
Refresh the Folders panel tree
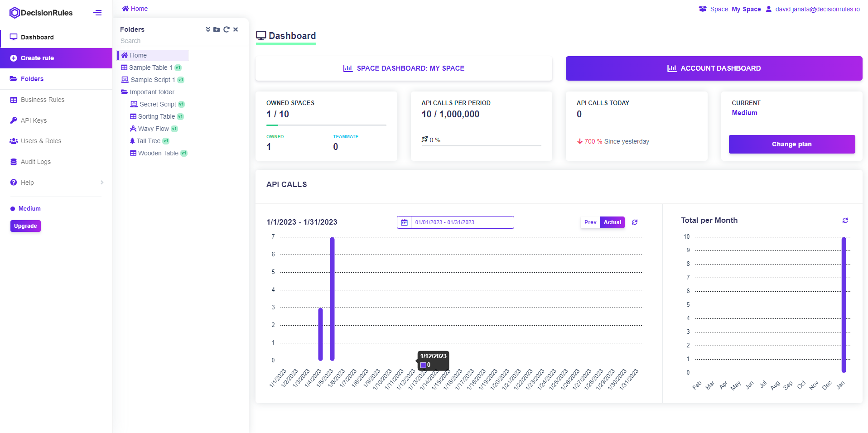pyautogui.click(x=226, y=29)
